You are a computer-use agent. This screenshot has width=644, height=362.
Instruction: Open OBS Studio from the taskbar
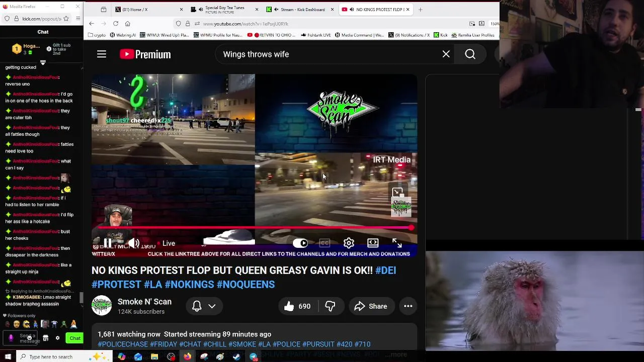tap(171, 357)
